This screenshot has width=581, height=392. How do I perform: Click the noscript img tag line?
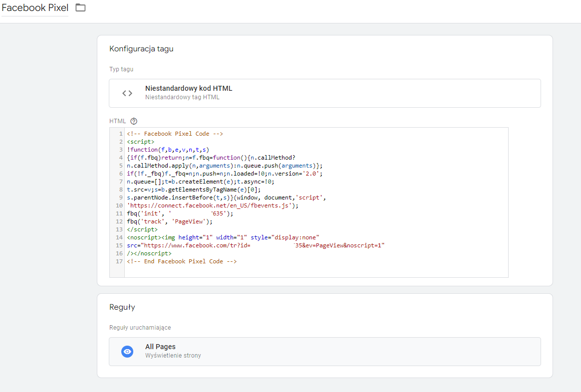pos(223,237)
